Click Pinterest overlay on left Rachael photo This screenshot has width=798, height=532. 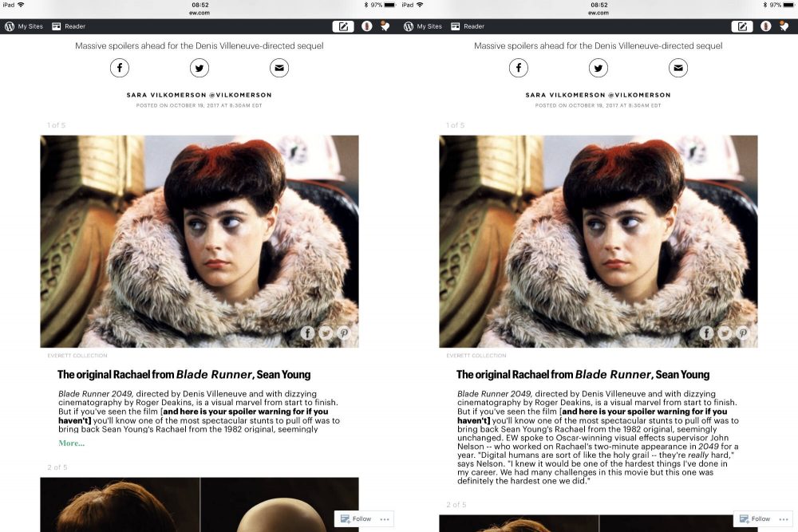[344, 333]
